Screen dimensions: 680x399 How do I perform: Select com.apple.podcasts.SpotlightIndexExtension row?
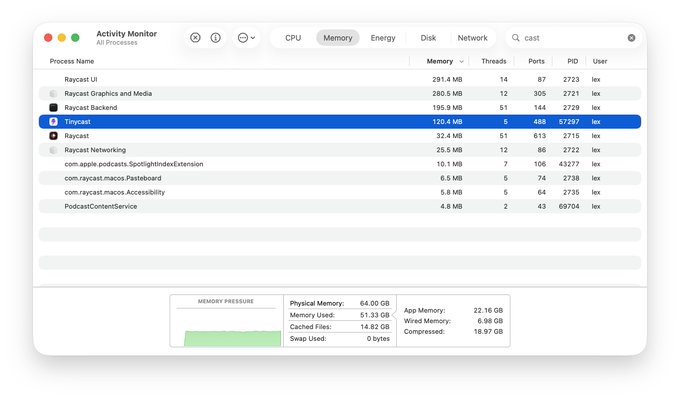(340, 164)
